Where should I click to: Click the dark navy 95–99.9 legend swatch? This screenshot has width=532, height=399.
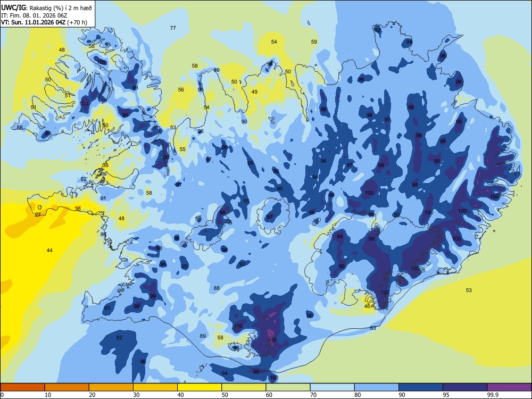click(x=465, y=387)
